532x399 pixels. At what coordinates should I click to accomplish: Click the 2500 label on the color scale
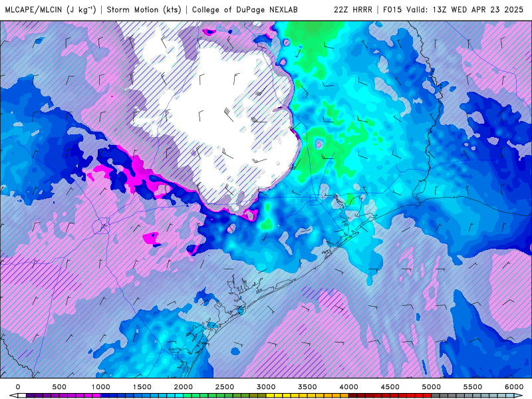[225, 387]
